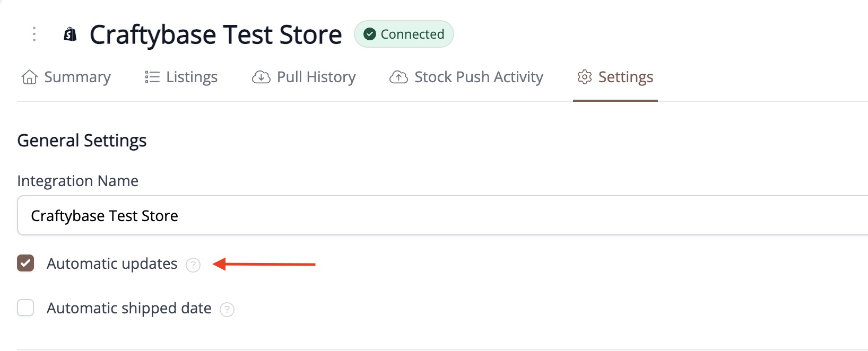The image size is (868, 351).
Task: Open the three-dot options menu
Action: pyautogui.click(x=34, y=34)
